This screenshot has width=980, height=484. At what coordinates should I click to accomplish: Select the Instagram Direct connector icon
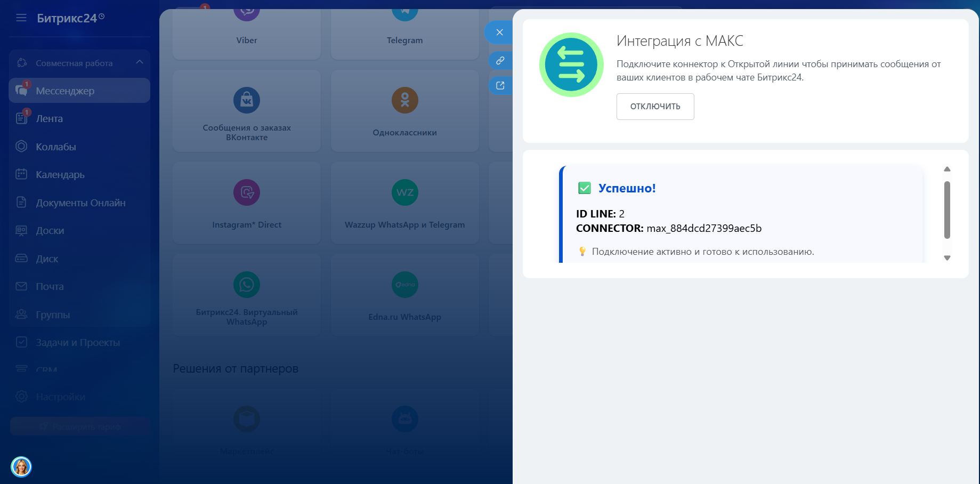point(247,192)
